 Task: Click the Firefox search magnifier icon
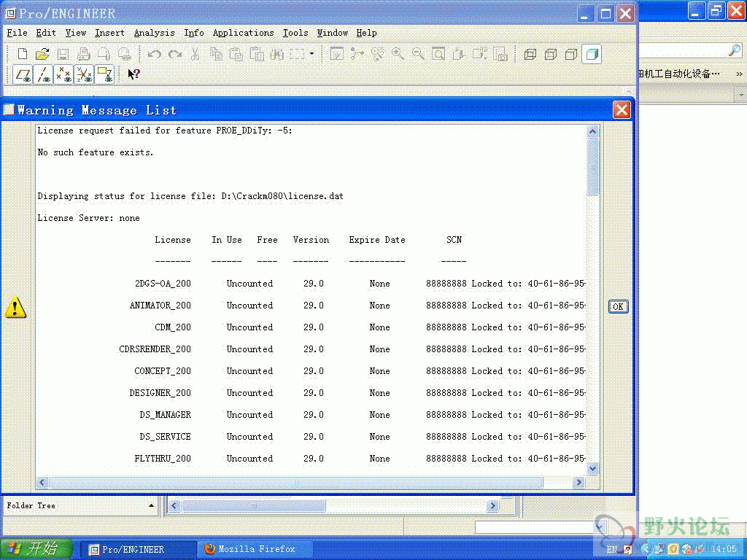(735, 50)
